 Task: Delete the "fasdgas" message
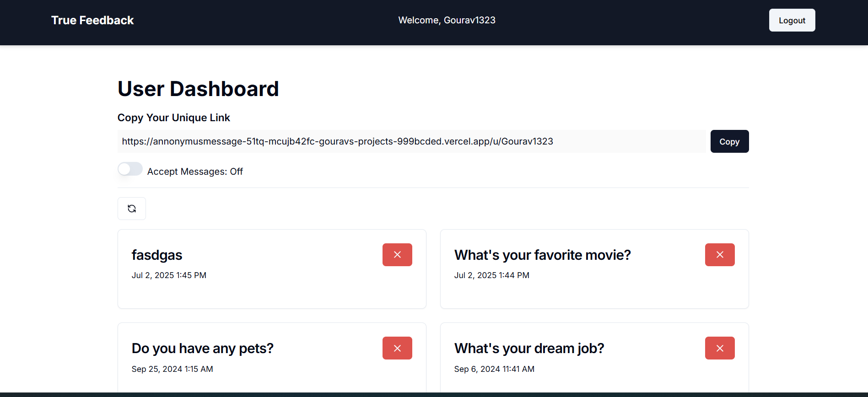(x=397, y=255)
